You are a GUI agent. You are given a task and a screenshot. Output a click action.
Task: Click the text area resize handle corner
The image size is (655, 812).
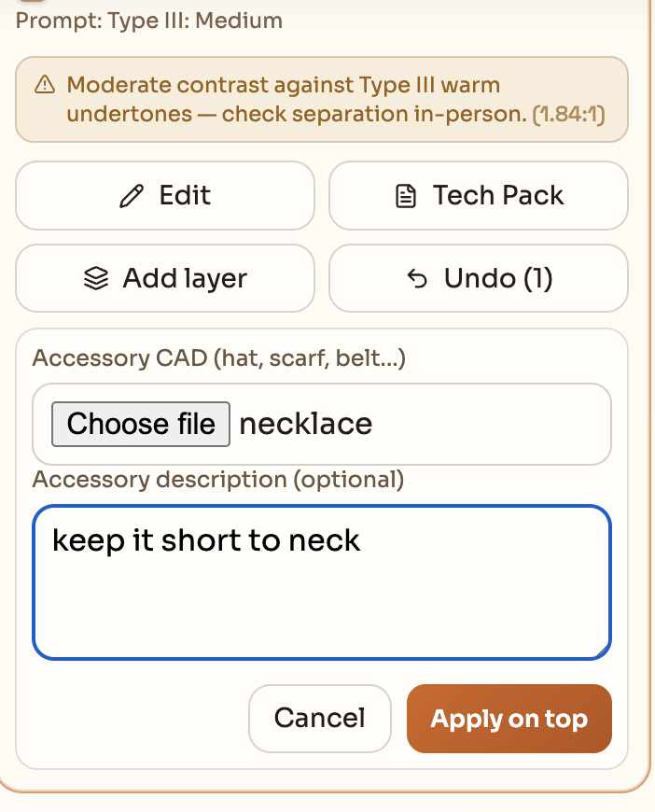tap(602, 651)
